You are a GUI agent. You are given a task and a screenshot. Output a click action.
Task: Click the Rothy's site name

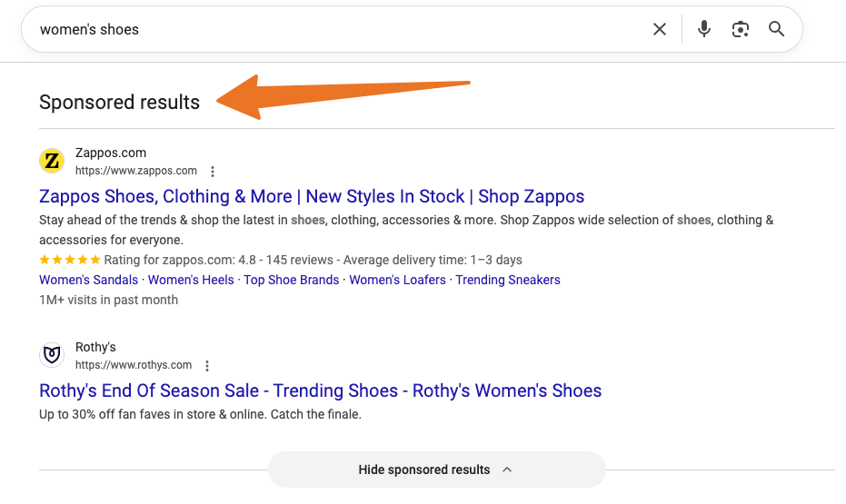95,347
